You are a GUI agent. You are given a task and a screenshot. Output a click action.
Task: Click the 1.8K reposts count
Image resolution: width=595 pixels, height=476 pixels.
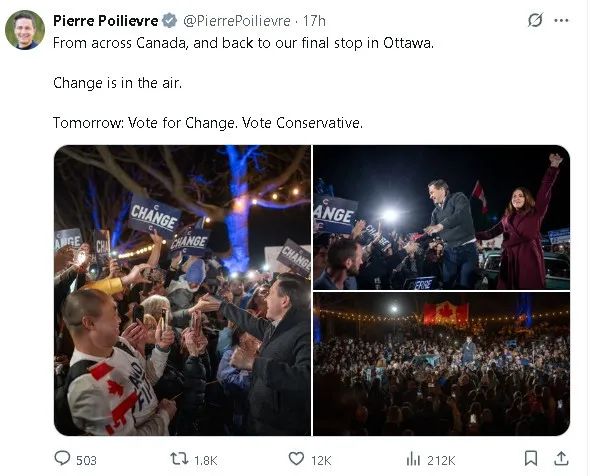tap(206, 461)
